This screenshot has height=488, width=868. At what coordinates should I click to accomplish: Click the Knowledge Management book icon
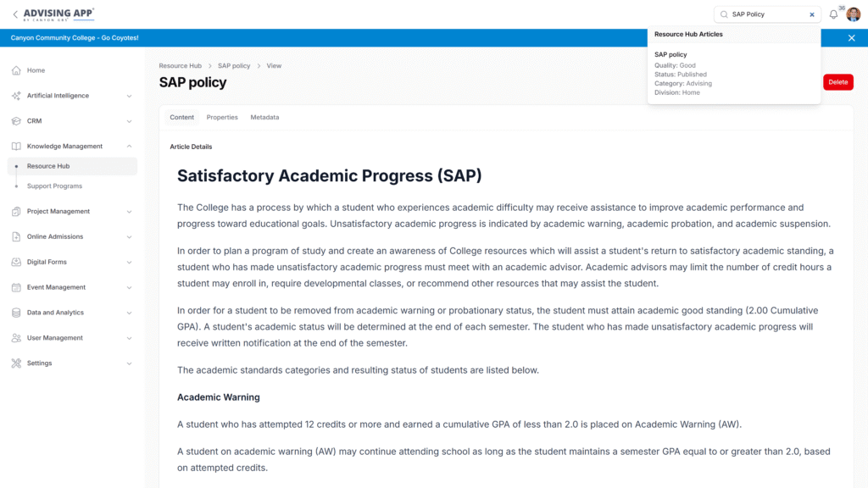[x=16, y=147]
